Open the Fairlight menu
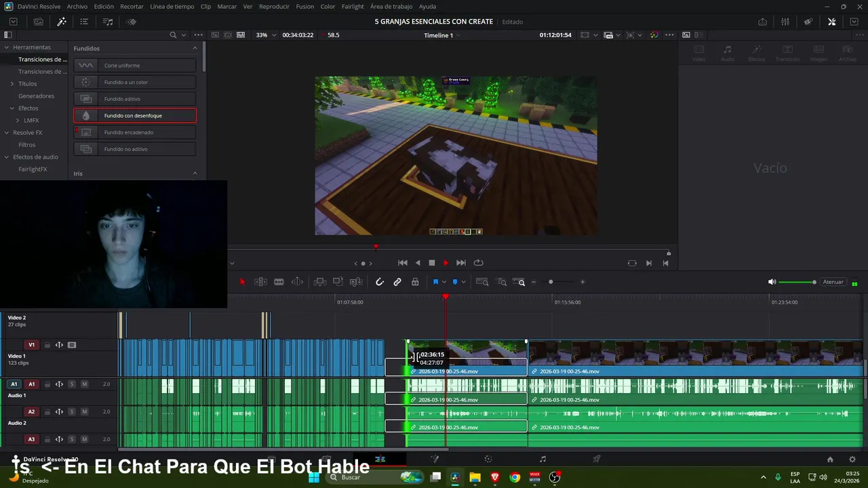The width and height of the screenshot is (868, 488). coord(353,6)
